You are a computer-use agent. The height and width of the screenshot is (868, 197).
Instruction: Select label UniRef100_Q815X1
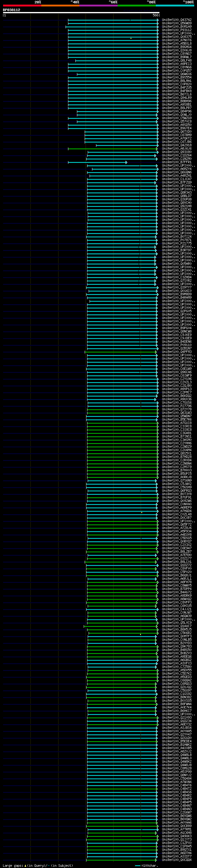click(x=177, y=454)
